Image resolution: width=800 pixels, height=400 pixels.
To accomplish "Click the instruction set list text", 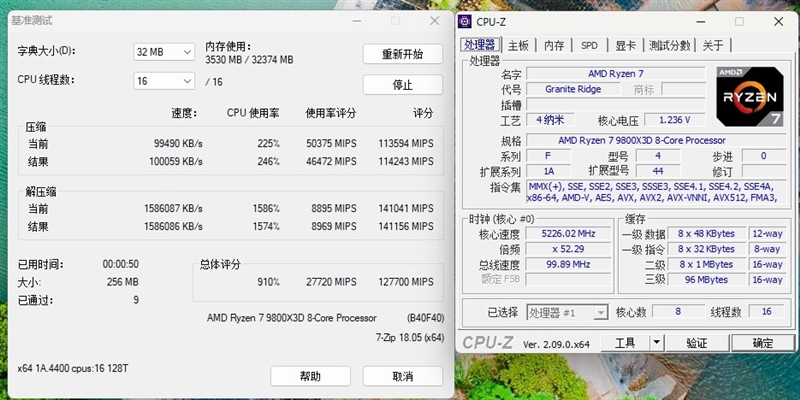I will coord(656,192).
